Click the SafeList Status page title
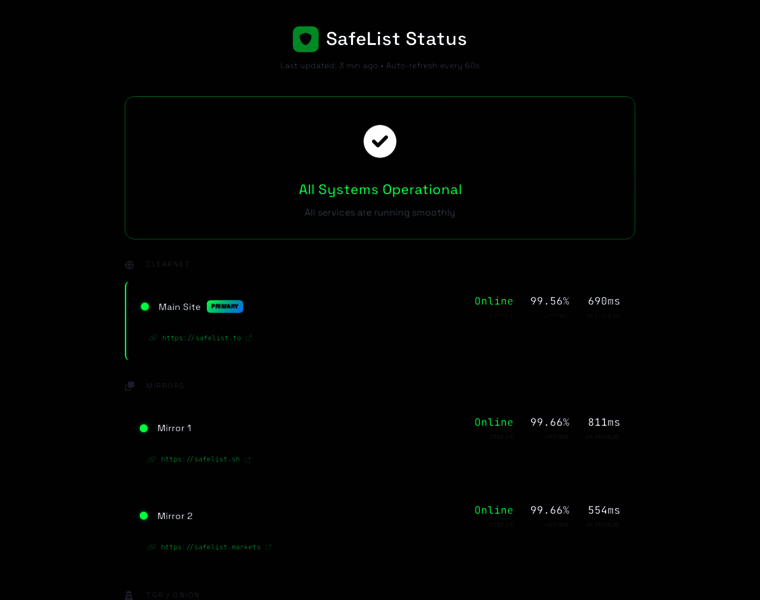The width and height of the screenshot is (760, 600). (x=396, y=39)
